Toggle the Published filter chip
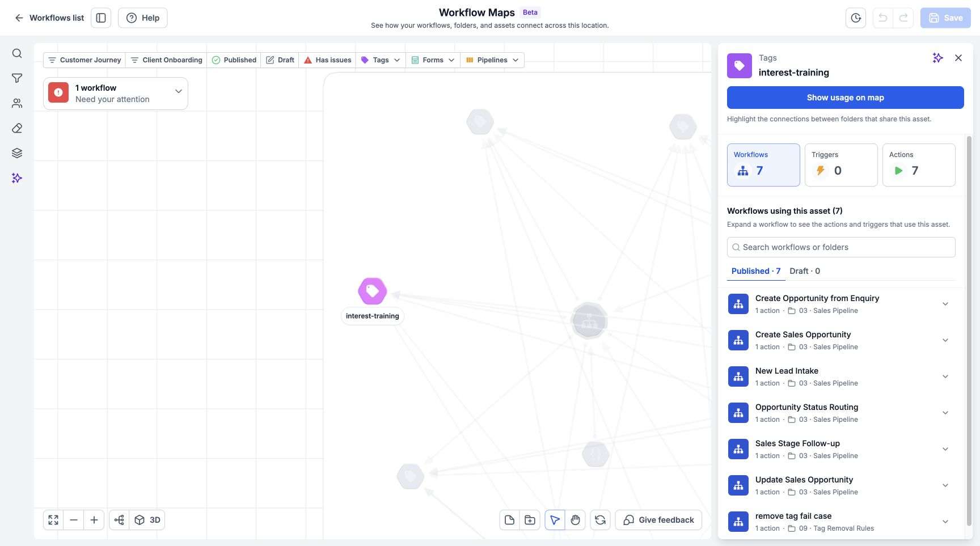980x546 pixels. point(234,60)
